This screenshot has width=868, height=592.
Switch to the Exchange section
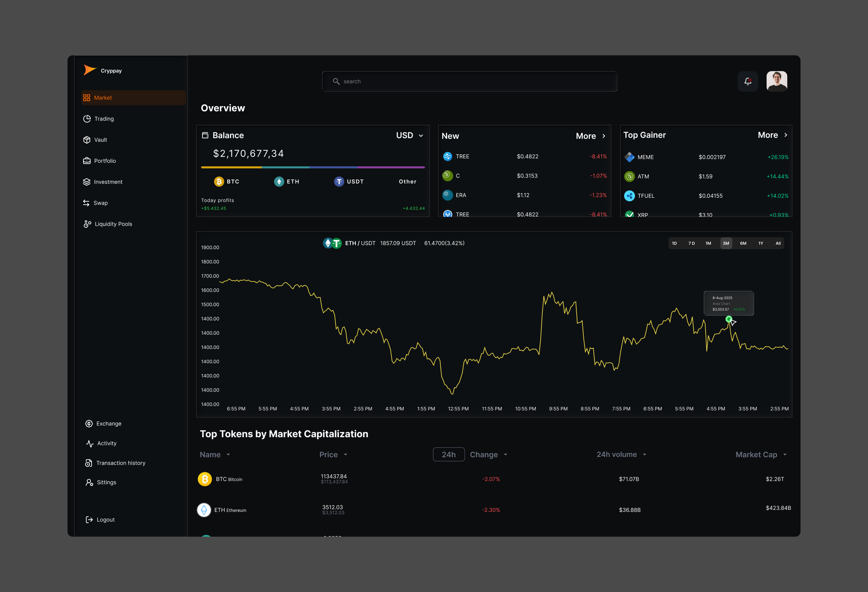pos(109,423)
